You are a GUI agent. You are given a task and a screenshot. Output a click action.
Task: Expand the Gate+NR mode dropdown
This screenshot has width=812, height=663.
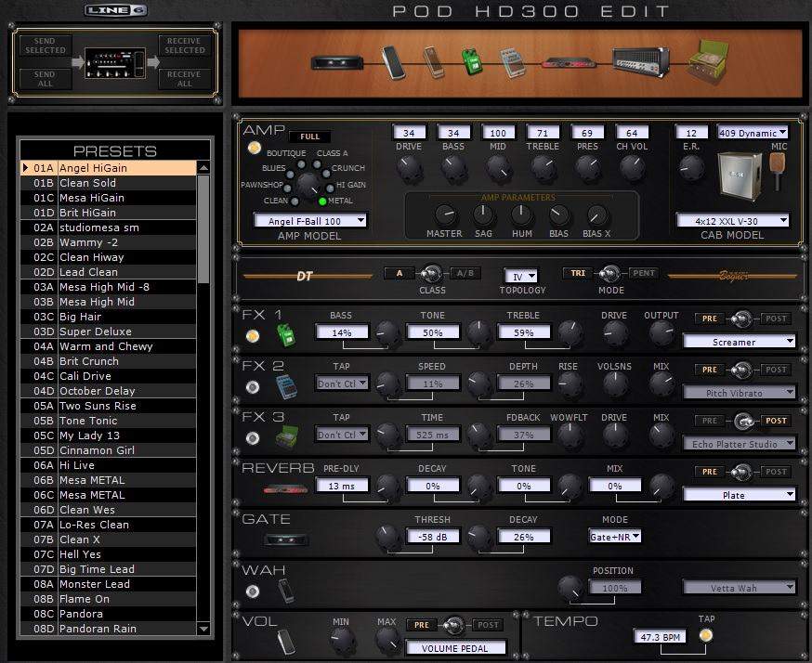tap(616, 537)
